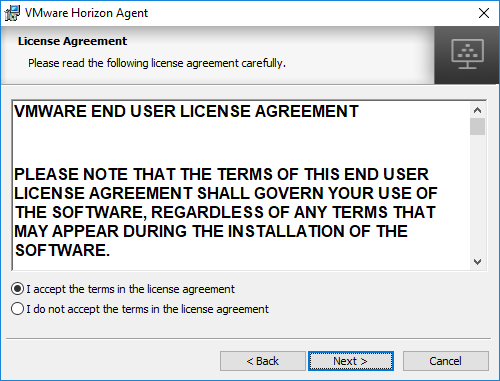This screenshot has width=500, height=381.
Task: Click the 'I do not accept the terms' label text
Action: pyautogui.click(x=147, y=309)
